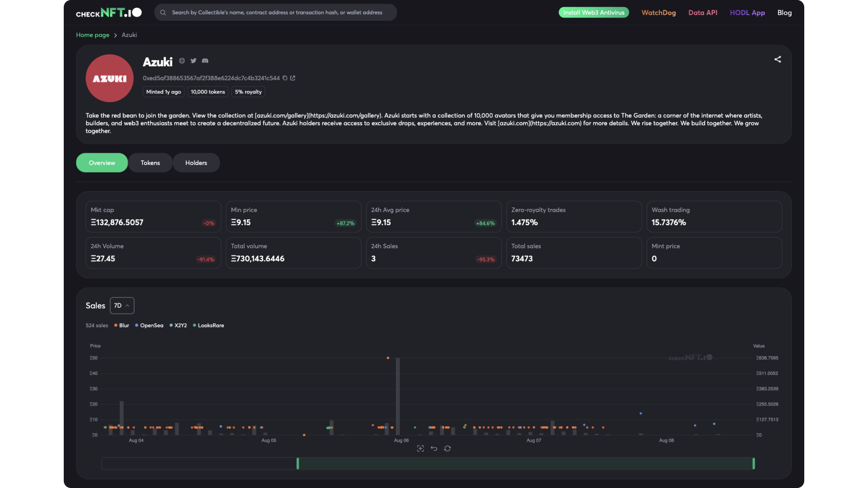This screenshot has height=488, width=868.
Task: Open Azuki Discord icon
Action: (x=205, y=61)
